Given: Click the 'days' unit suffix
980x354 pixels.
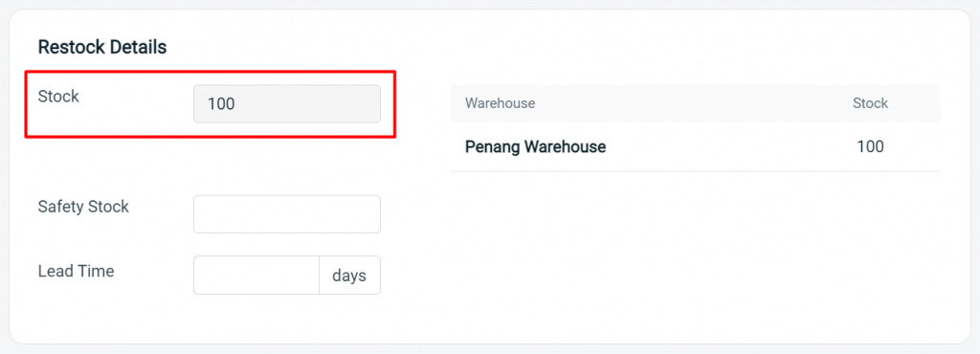Looking at the screenshot, I should (x=349, y=275).
